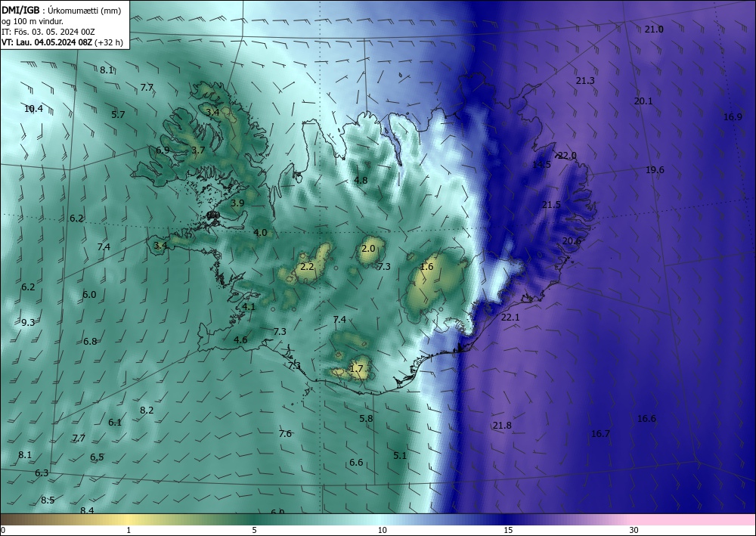Click the map value '20.6'

[x=572, y=241]
